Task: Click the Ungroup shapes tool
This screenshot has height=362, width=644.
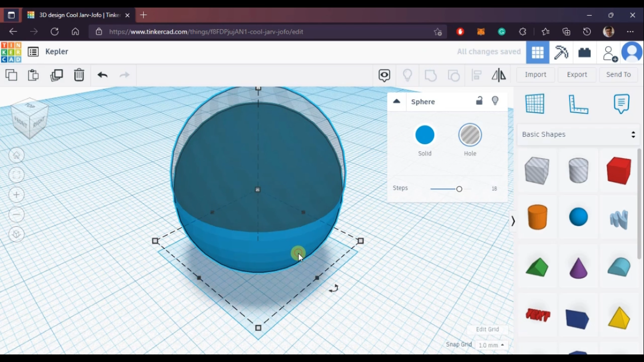Action: (x=454, y=75)
